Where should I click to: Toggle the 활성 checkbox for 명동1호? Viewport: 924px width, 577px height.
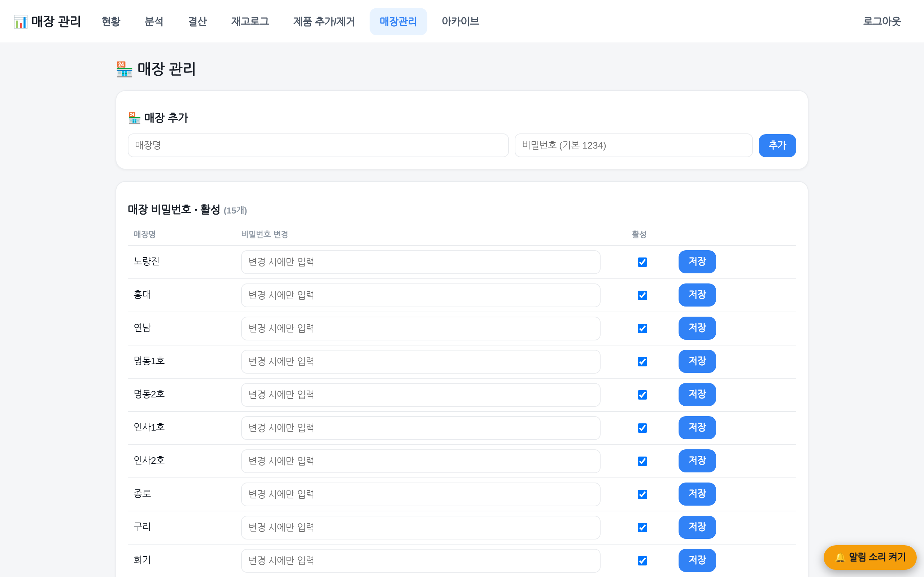[642, 362]
